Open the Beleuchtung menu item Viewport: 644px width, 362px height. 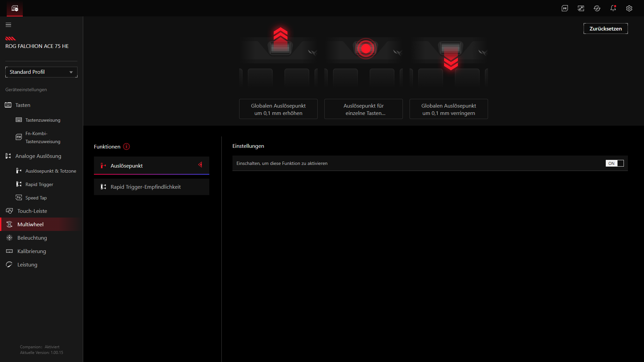tap(32, 238)
